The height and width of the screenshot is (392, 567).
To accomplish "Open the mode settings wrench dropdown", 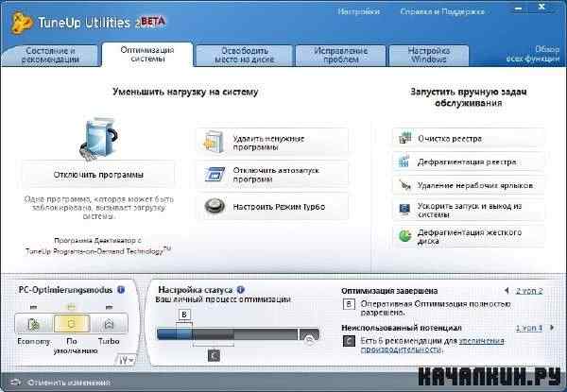I will tap(127, 360).
